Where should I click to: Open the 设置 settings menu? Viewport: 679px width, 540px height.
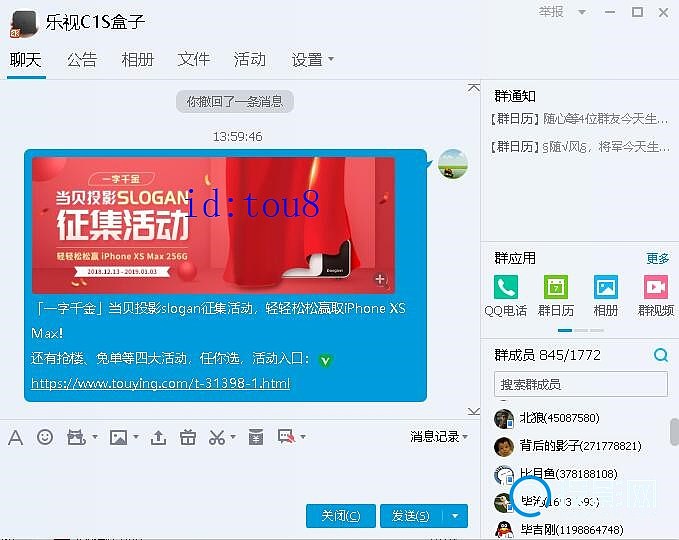click(x=312, y=60)
